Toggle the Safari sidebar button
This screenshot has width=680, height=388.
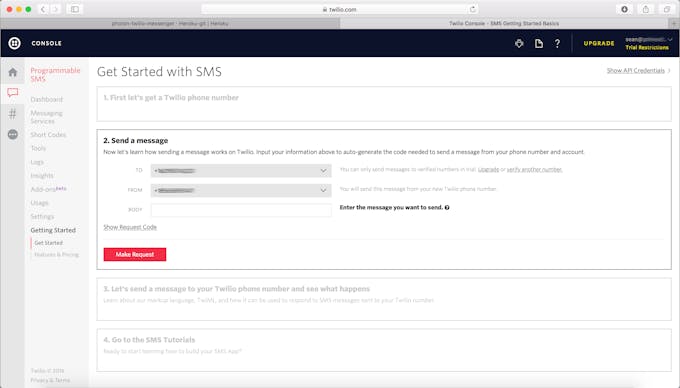coord(75,9)
